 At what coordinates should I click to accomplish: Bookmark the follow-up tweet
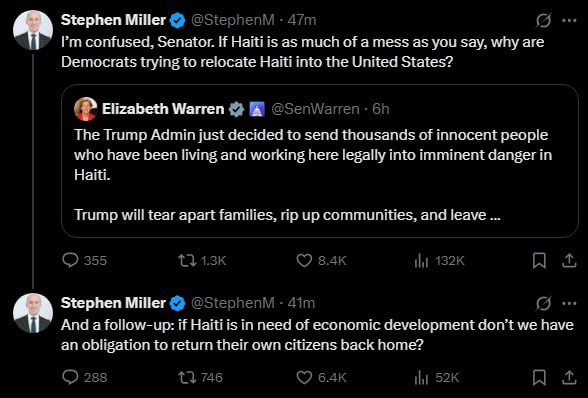pos(539,377)
